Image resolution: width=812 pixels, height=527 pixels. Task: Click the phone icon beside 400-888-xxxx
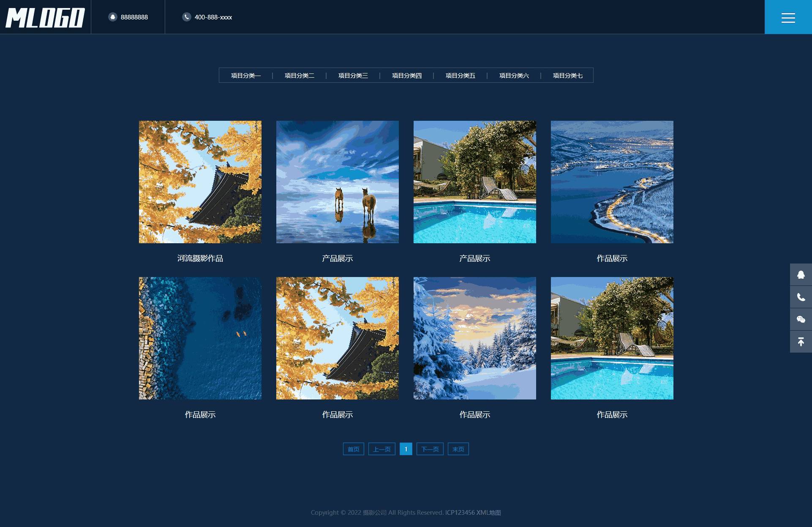[x=186, y=17]
